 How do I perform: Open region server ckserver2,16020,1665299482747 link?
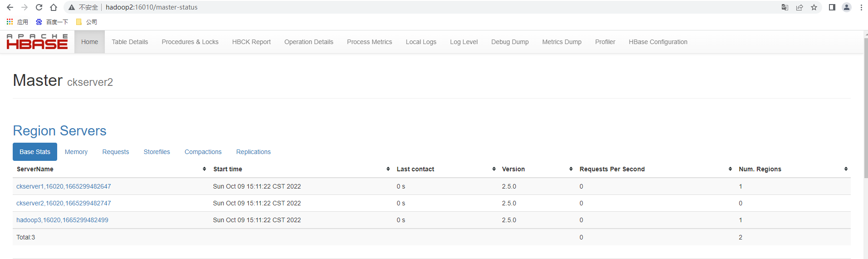coord(64,203)
